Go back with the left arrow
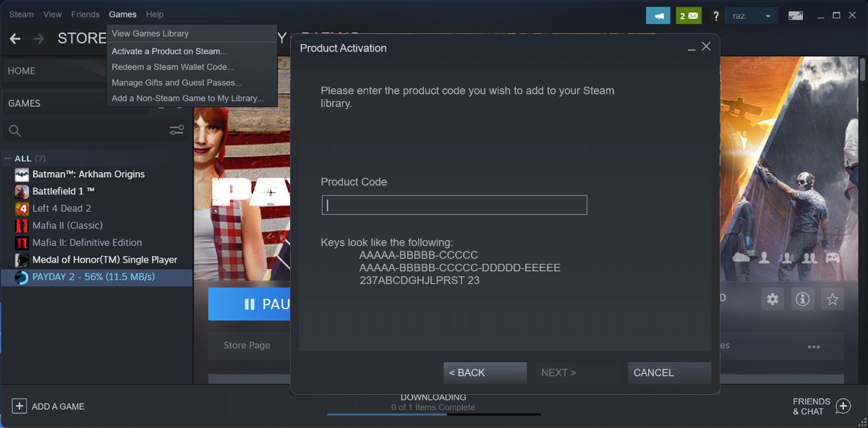868x428 pixels. pyautogui.click(x=14, y=38)
